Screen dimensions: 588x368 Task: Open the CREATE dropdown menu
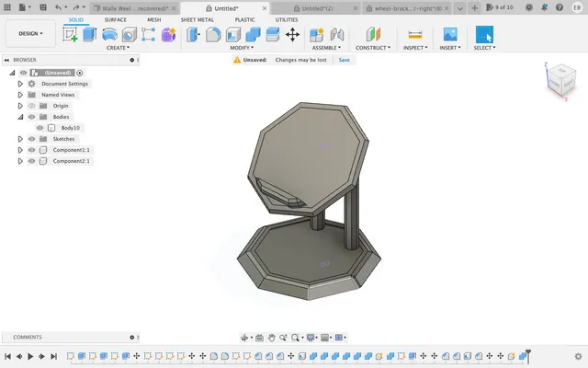tap(118, 48)
